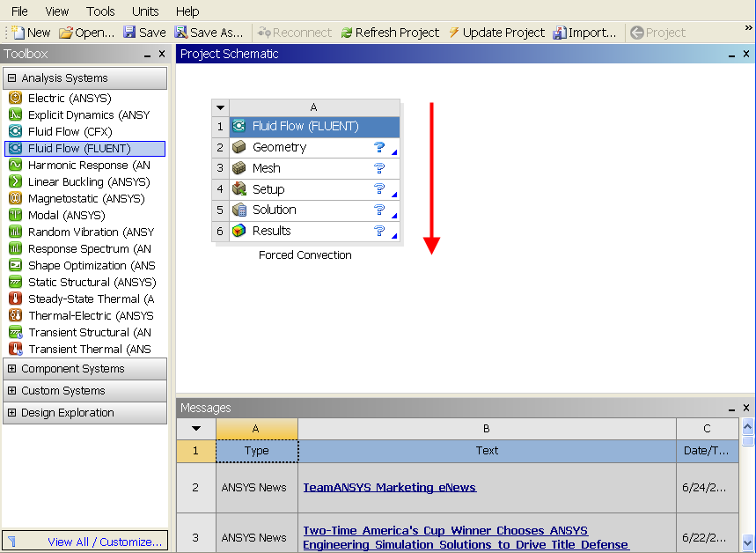The height and width of the screenshot is (553, 756).
Task: Select Shape Optimization system icon
Action: (16, 265)
